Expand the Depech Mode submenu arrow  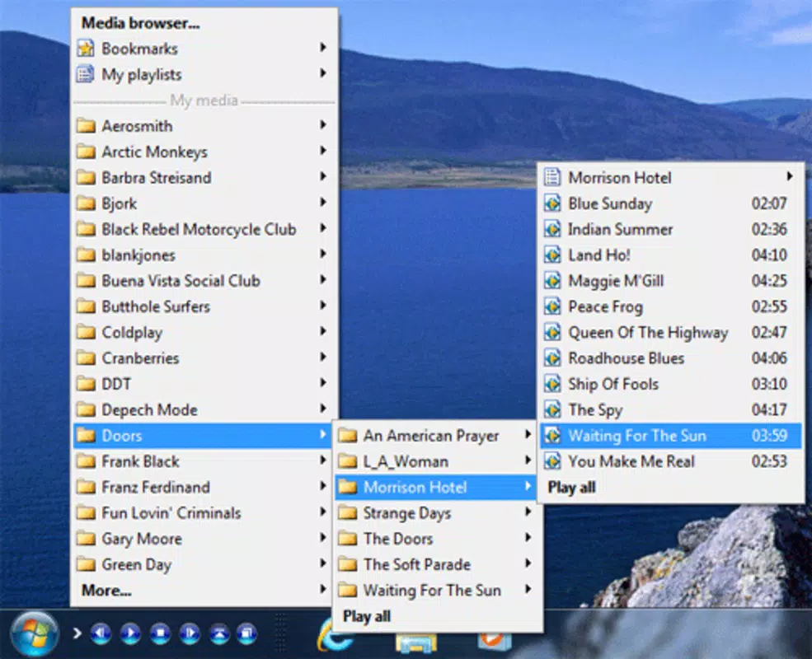(x=322, y=409)
